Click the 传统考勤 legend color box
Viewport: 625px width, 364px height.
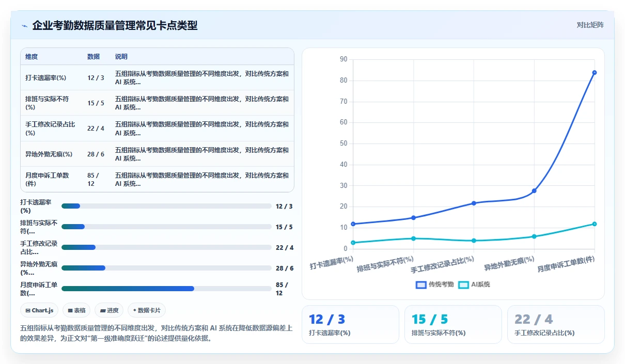point(421,284)
